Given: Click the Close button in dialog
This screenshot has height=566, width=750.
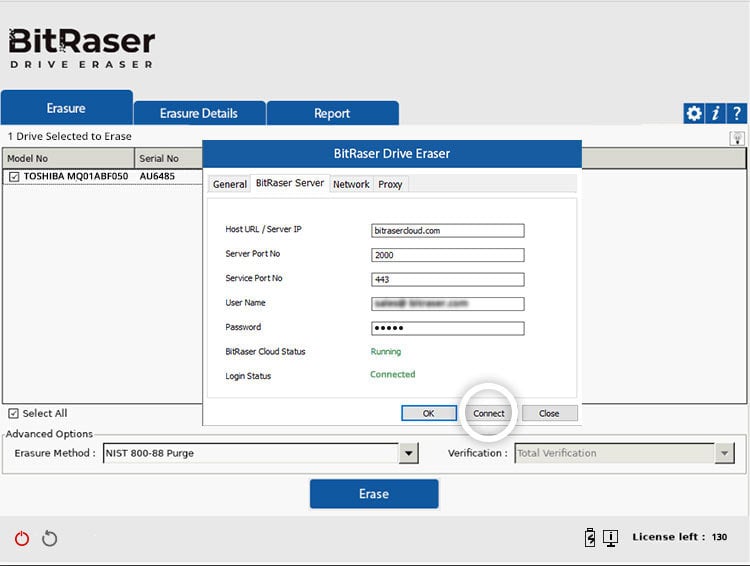Looking at the screenshot, I should pyautogui.click(x=549, y=413).
